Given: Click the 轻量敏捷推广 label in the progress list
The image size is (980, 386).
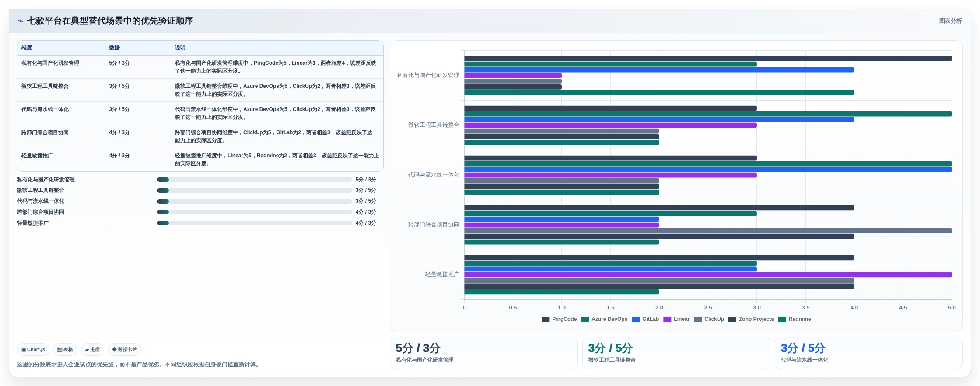Looking at the screenshot, I should [33, 223].
